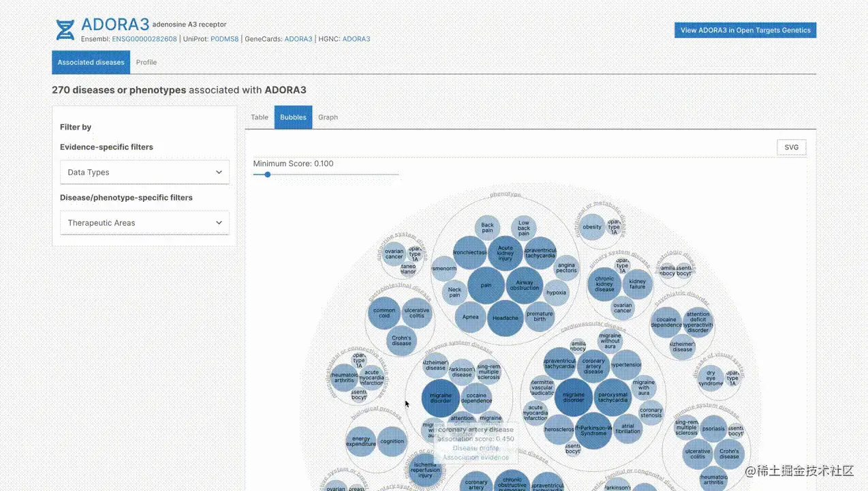Select the energy expenditure bubble

point(361,441)
